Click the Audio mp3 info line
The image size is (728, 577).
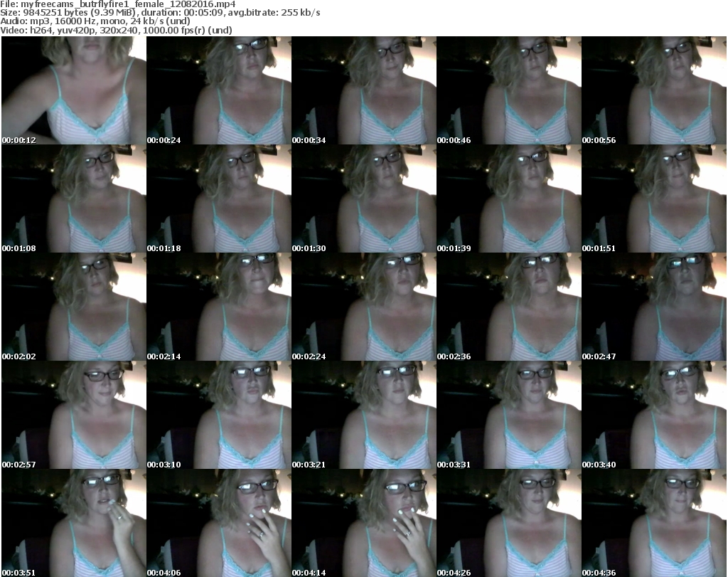coord(95,21)
